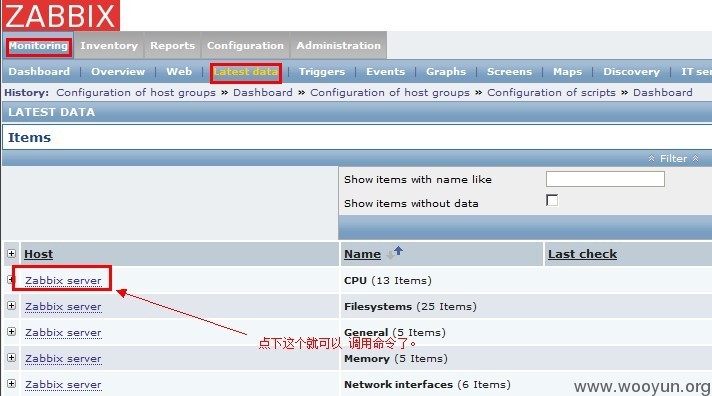Sort by Host column header
The height and width of the screenshot is (396, 712).
[x=39, y=254]
